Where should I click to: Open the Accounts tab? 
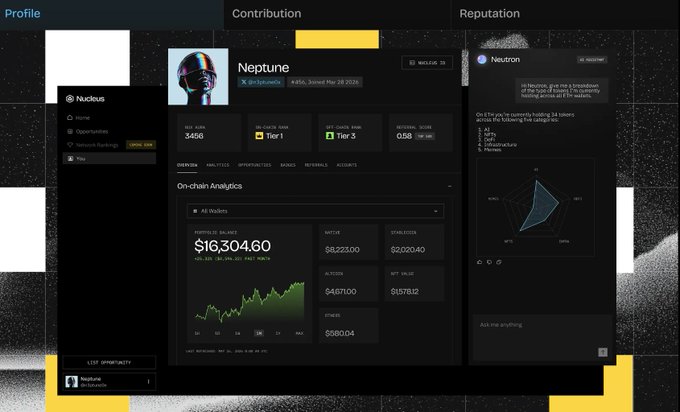pyautogui.click(x=347, y=165)
